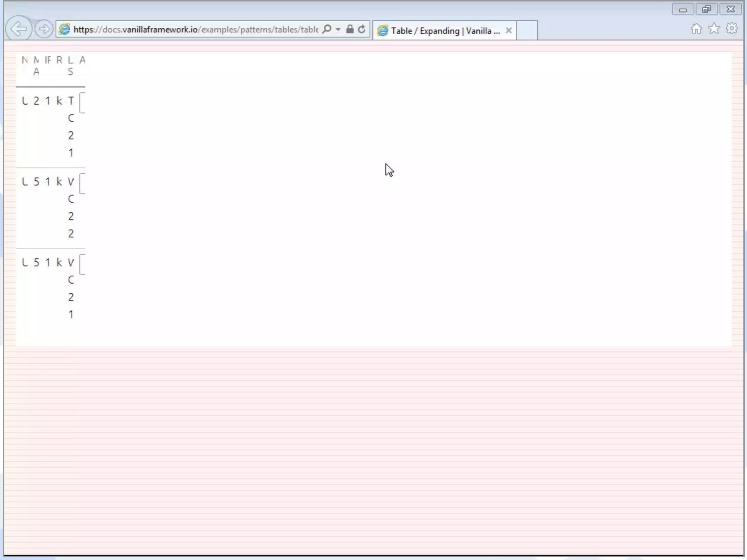Close the Table / Expanding tab

pyautogui.click(x=508, y=30)
